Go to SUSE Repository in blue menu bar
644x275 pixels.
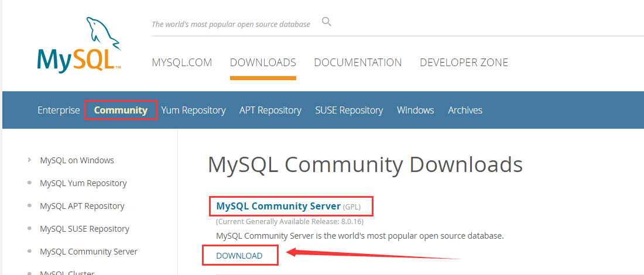(x=349, y=110)
